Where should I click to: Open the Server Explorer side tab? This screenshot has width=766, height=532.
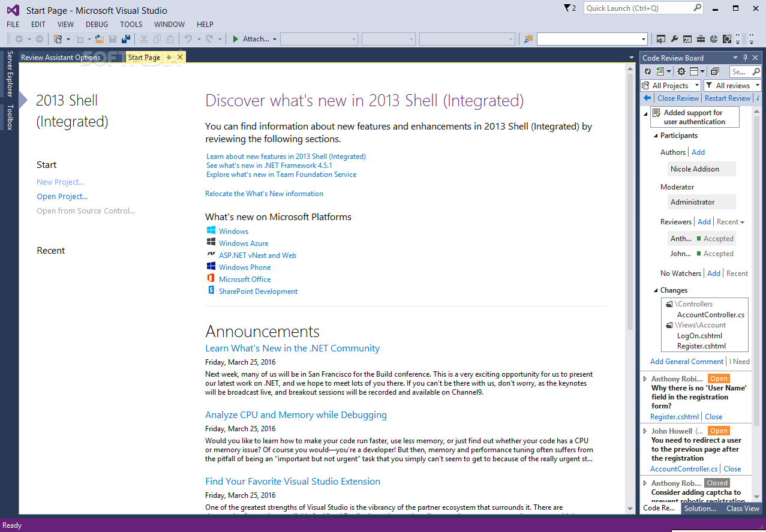[x=10, y=74]
